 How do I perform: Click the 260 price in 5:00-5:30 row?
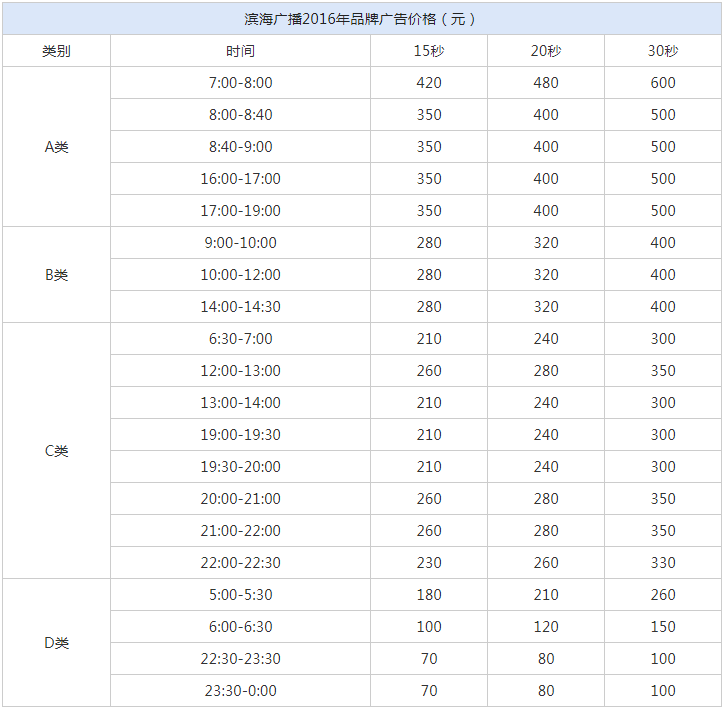pyautogui.click(x=663, y=595)
